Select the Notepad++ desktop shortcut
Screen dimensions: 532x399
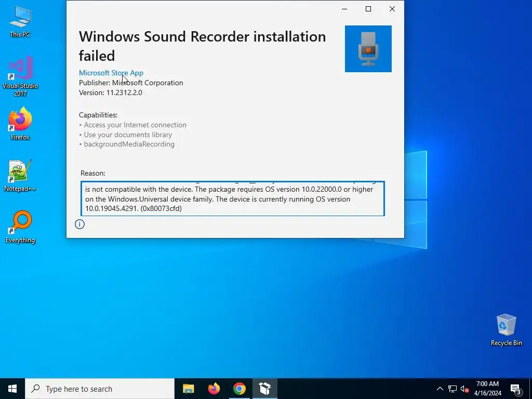[20, 176]
